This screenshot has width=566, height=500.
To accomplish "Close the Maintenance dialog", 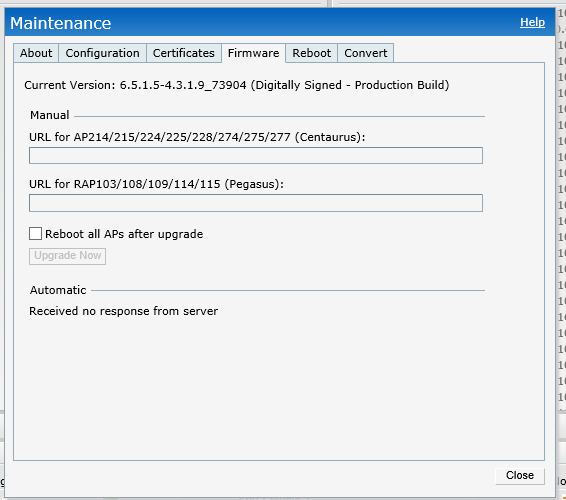I will (520, 475).
